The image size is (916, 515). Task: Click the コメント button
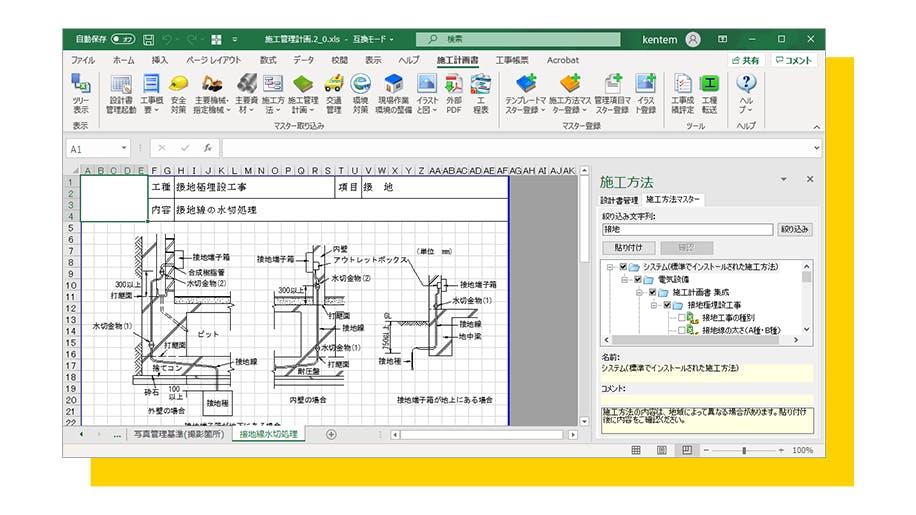tap(794, 60)
